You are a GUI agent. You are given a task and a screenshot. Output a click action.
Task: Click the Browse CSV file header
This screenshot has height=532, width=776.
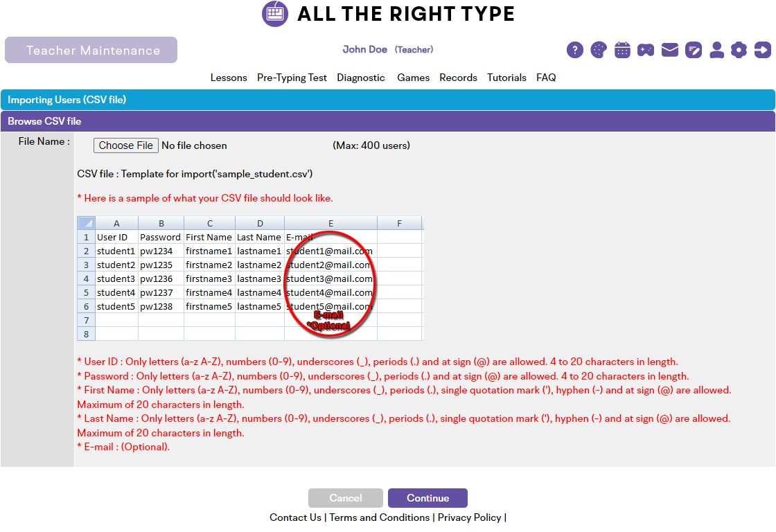click(388, 121)
